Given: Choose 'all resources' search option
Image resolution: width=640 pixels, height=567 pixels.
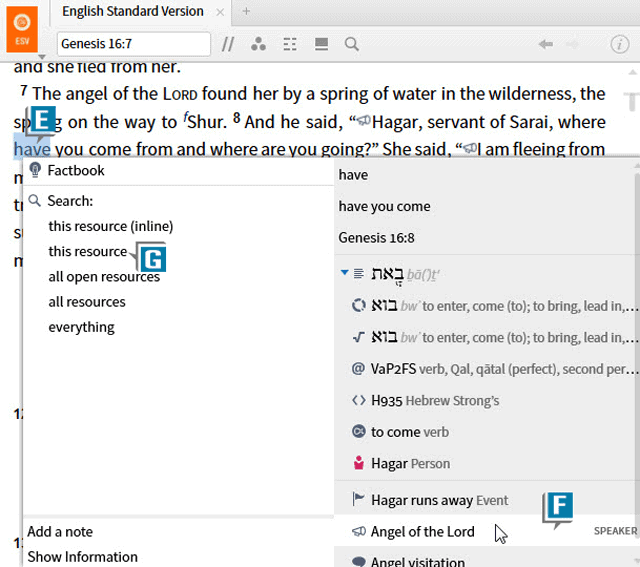Looking at the screenshot, I should [87, 302].
